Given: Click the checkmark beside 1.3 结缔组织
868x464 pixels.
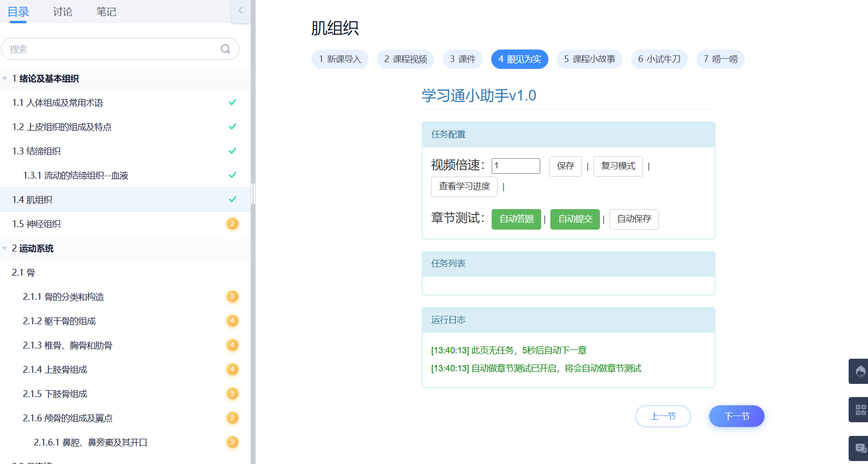Looking at the screenshot, I should [232, 151].
